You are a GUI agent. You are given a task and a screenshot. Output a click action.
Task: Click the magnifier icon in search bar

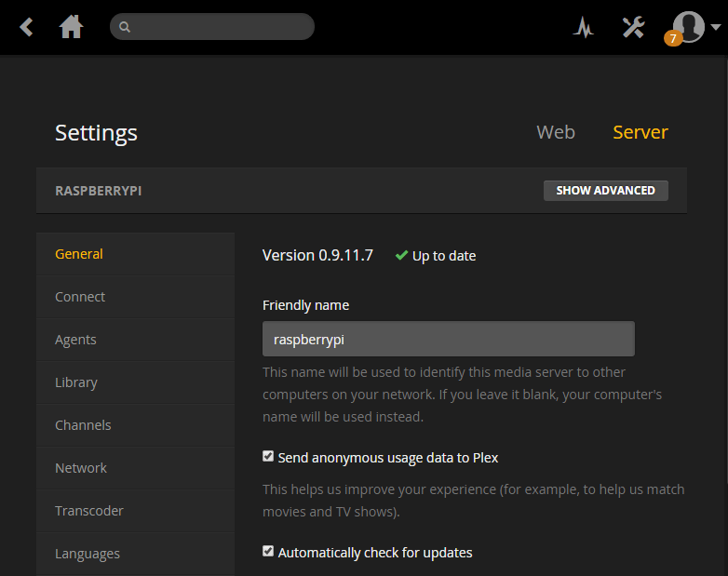(x=125, y=27)
